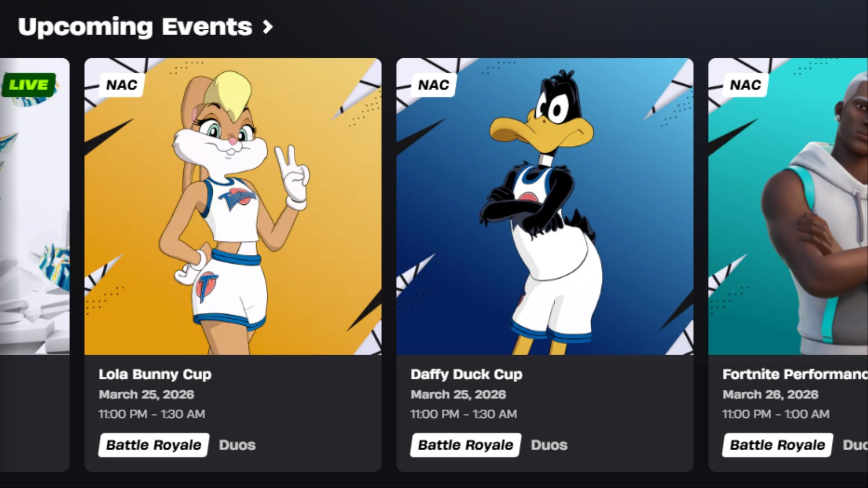Expand the Upcoming Events chevron arrow

(268, 27)
